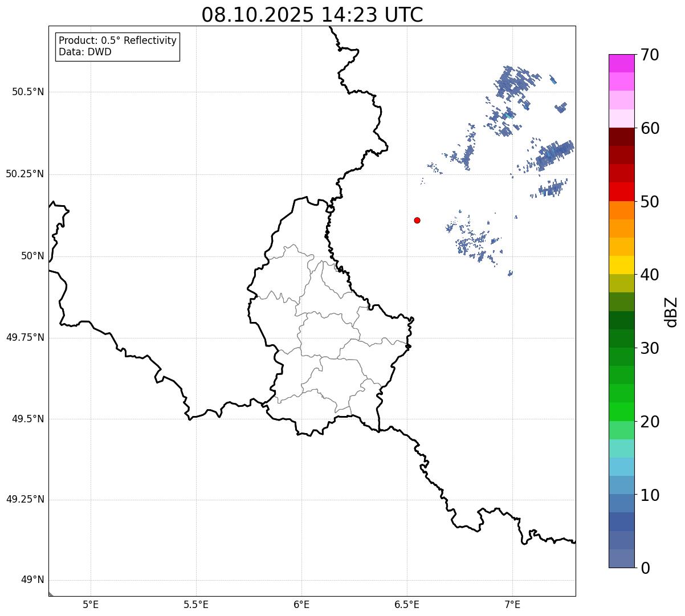Click the 50.25°N latitude label
685x616 pixels.
(25, 174)
